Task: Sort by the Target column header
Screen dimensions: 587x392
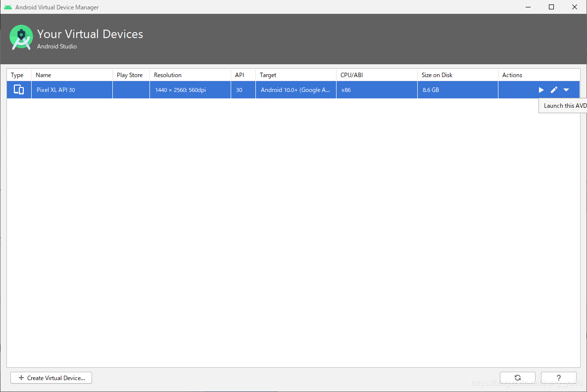Action: (296, 75)
